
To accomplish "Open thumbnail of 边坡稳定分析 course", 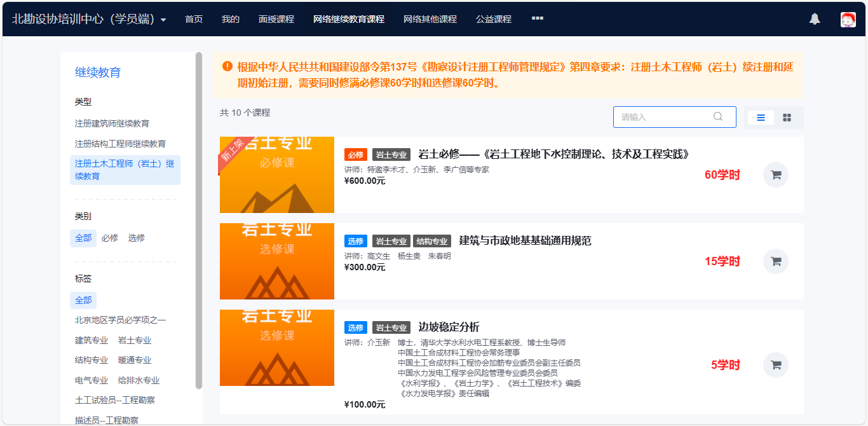I will point(277,348).
